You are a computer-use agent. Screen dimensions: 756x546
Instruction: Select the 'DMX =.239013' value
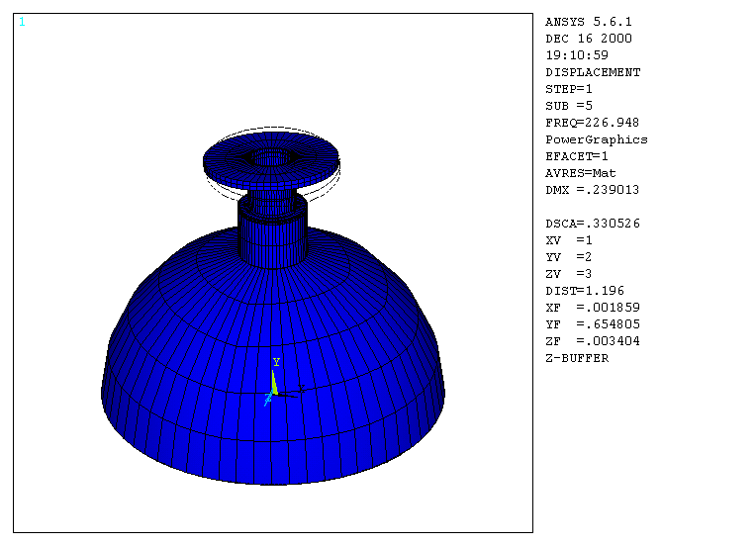click(592, 190)
